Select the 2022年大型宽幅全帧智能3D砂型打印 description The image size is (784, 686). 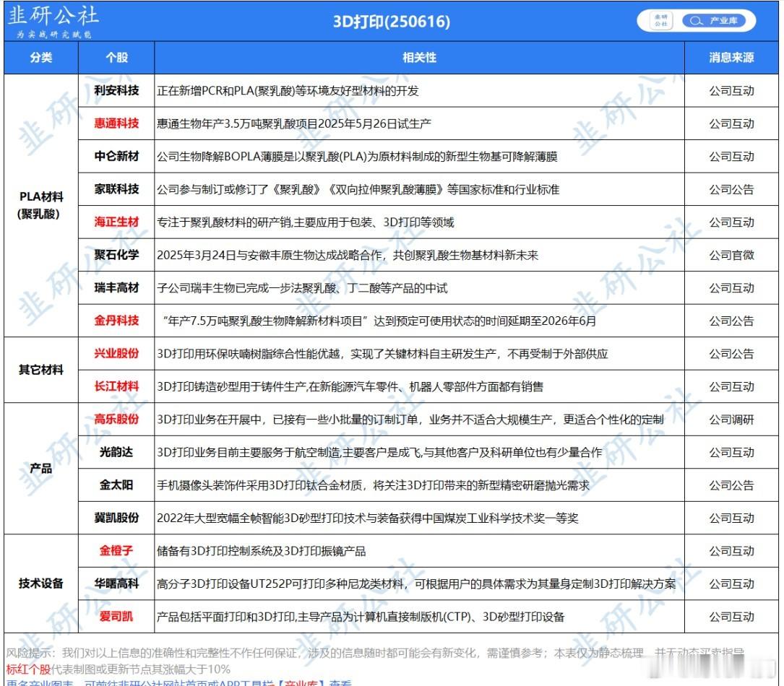368,518
